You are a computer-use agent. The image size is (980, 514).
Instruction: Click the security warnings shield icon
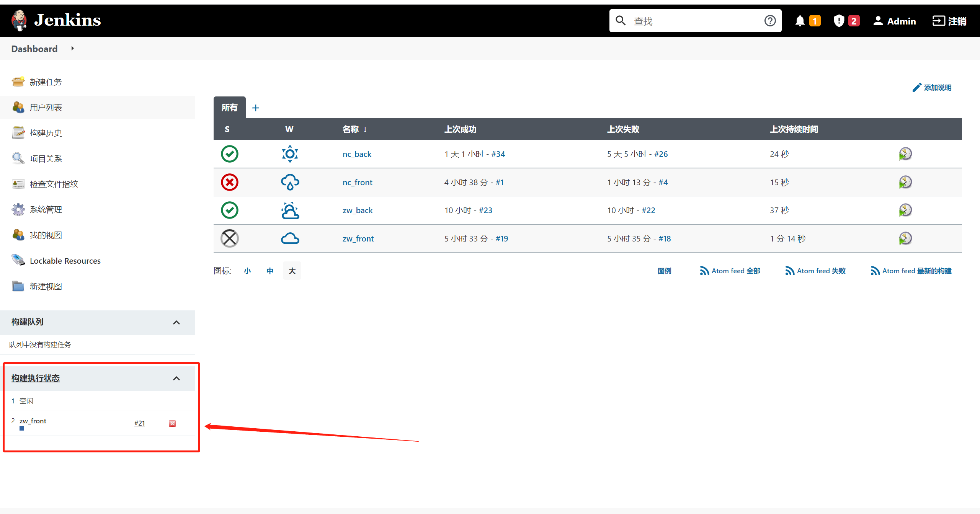click(838, 21)
